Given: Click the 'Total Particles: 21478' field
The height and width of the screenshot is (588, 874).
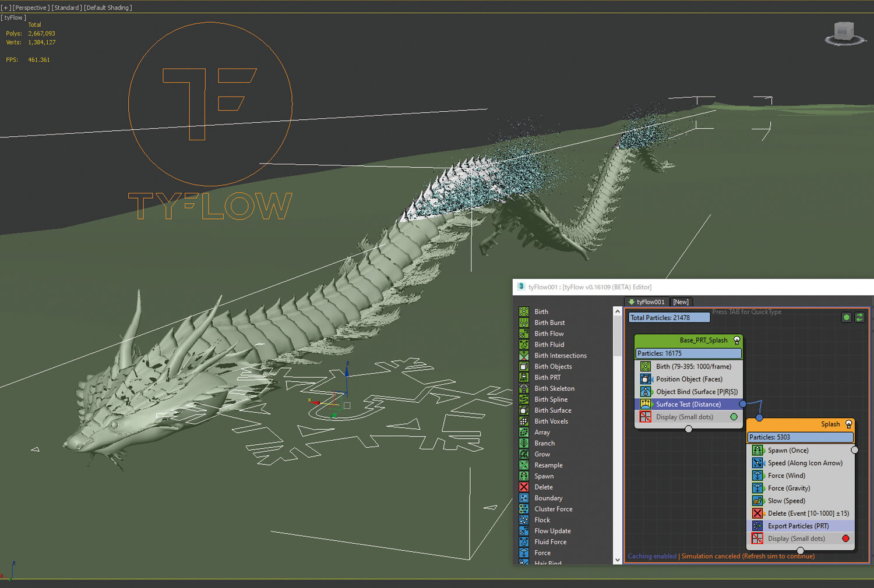Looking at the screenshot, I should [x=669, y=317].
